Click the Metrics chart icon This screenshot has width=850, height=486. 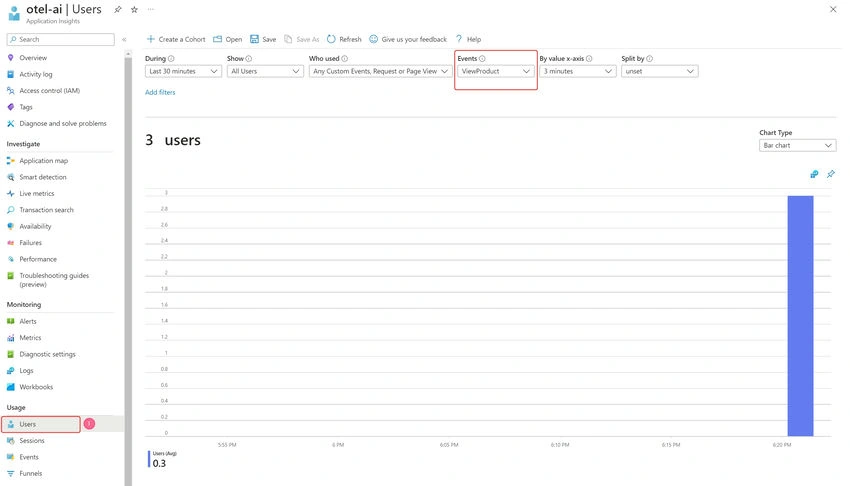10,338
